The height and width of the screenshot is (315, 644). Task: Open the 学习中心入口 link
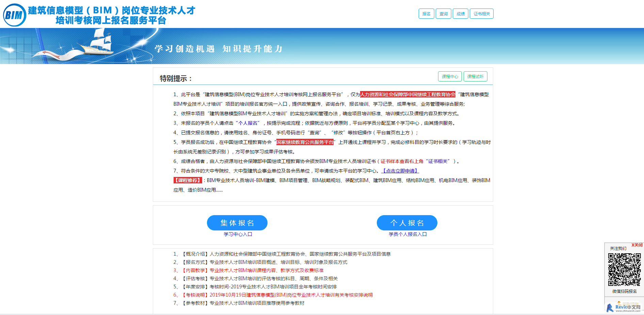coord(238,234)
